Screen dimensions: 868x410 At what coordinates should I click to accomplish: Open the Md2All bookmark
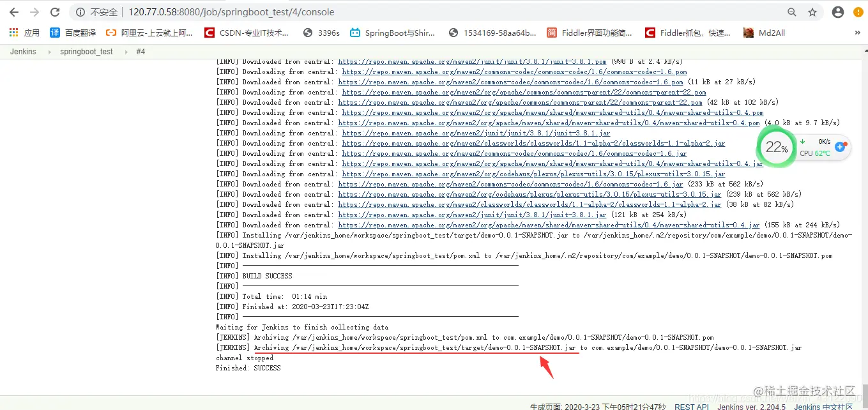pos(766,33)
